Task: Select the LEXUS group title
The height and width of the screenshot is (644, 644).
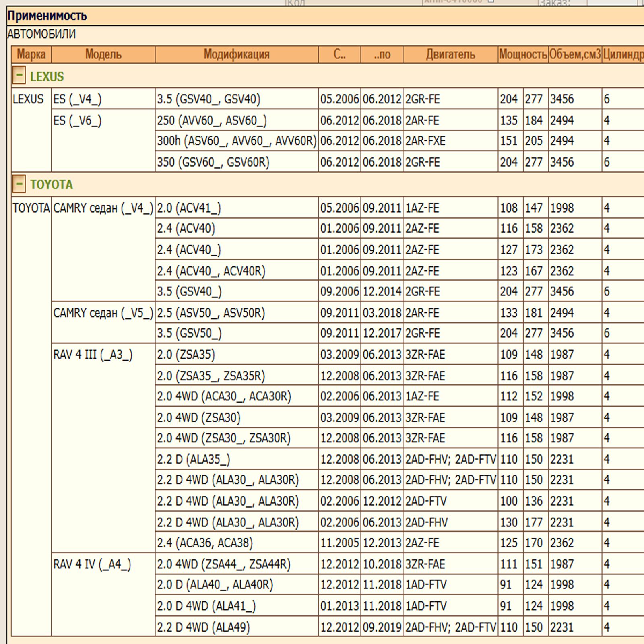Action: (47, 76)
